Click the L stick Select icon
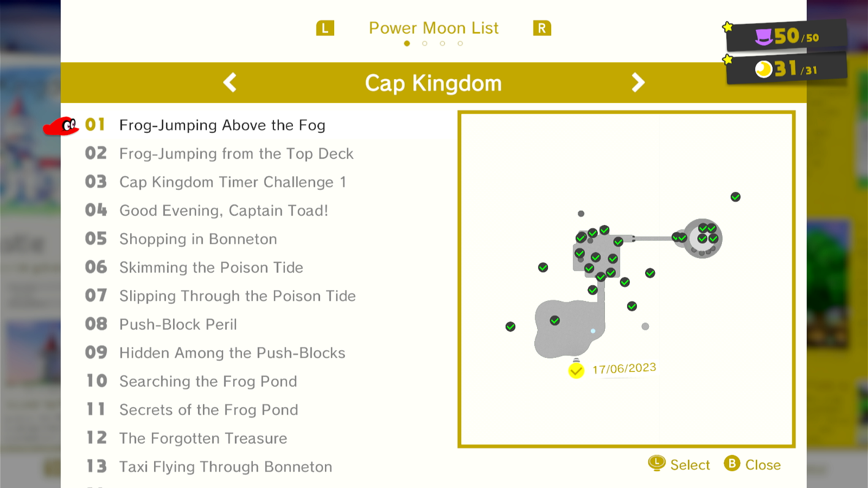The height and width of the screenshot is (488, 868). (x=657, y=463)
